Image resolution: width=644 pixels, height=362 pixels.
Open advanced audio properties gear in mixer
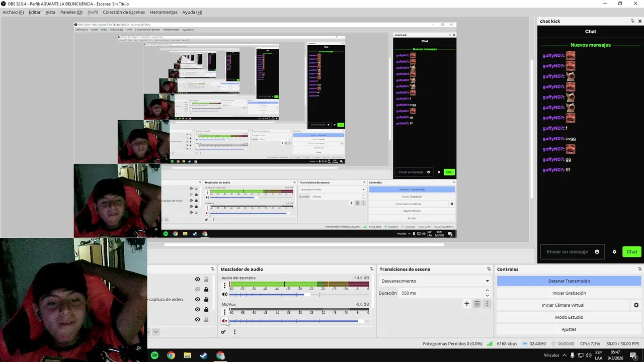tap(223, 332)
